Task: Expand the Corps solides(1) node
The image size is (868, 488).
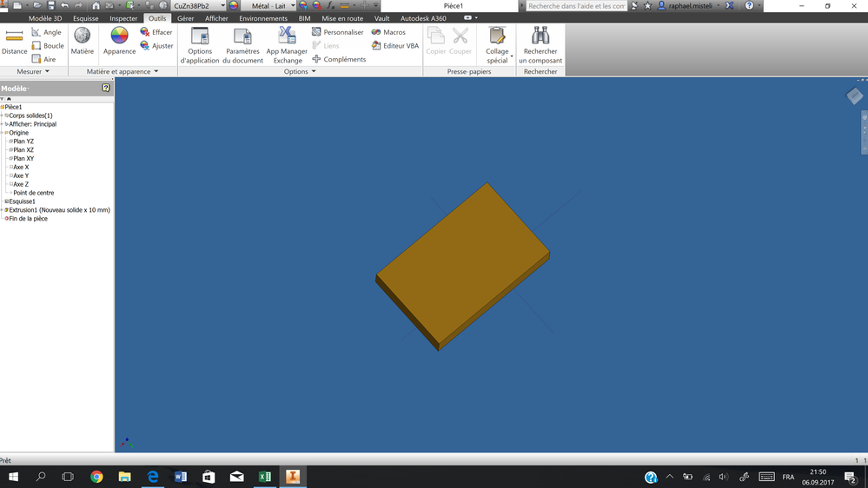Action: 3,115
